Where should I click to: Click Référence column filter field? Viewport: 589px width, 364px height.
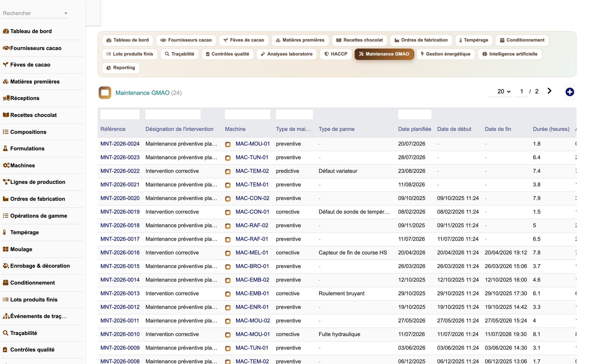120,115
